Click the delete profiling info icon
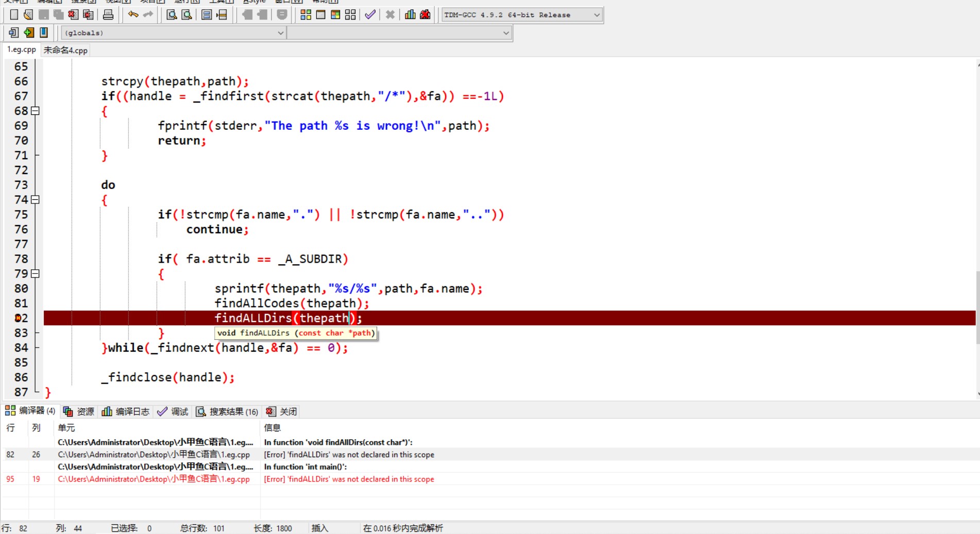Image resolution: width=980 pixels, height=534 pixels. pos(425,15)
